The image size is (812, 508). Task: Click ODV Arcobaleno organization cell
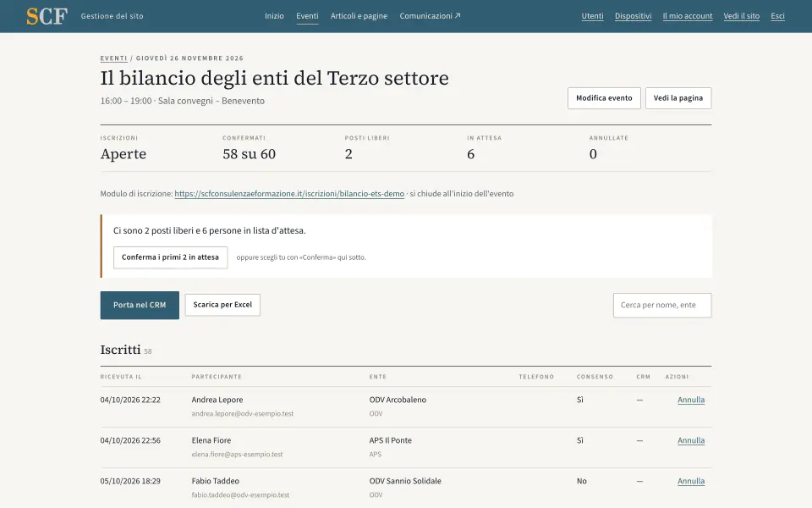coord(398,400)
